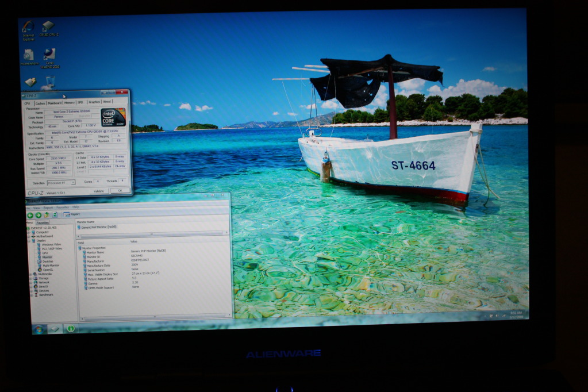The width and height of the screenshot is (588, 392).
Task: Open the Report menu in EVEREST
Action: 48,207
